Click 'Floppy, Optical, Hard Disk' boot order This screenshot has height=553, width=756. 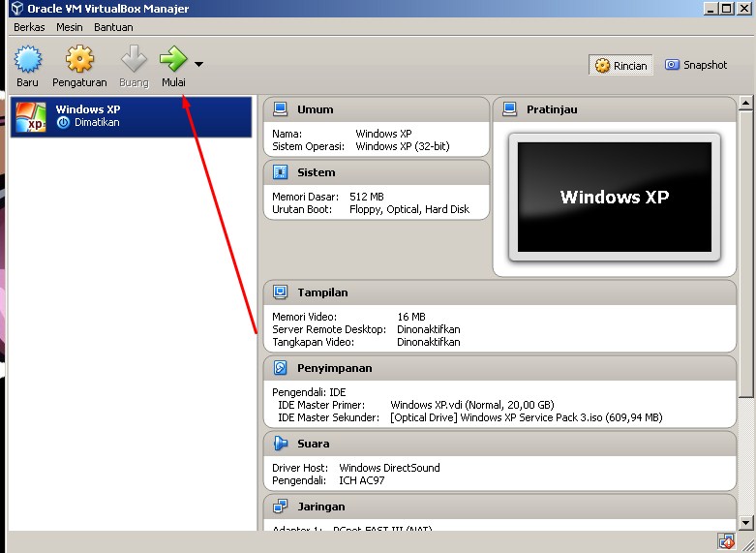(409, 209)
